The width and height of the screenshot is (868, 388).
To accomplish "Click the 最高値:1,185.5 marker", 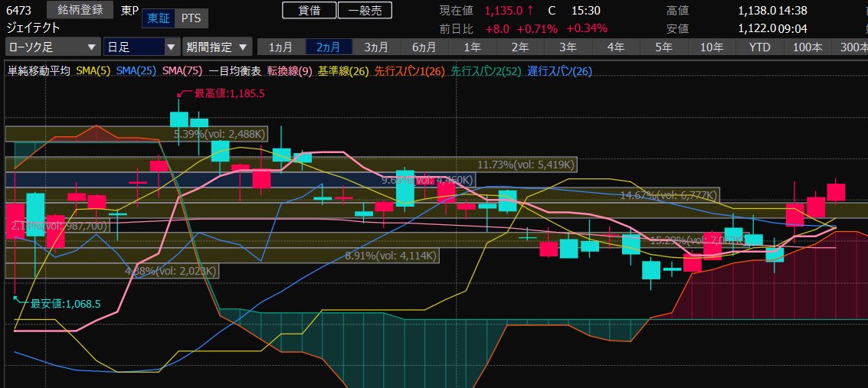I will click(x=228, y=94).
